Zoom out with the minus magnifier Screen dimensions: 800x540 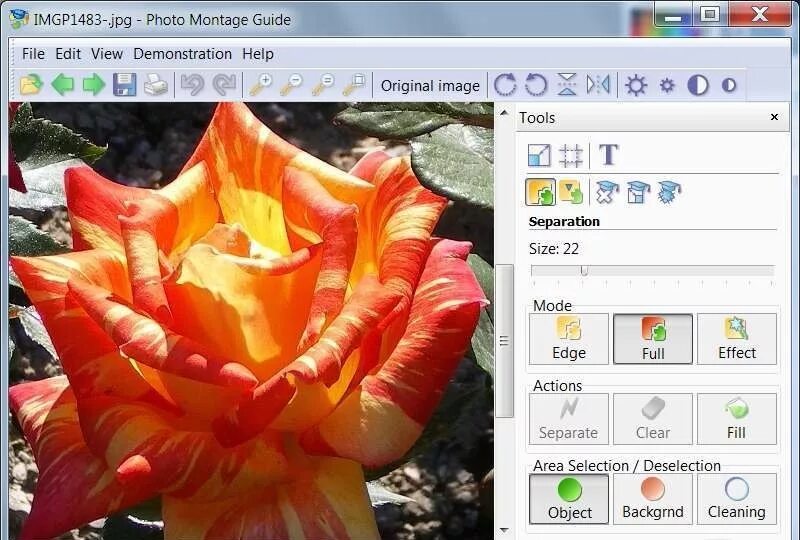(x=292, y=85)
